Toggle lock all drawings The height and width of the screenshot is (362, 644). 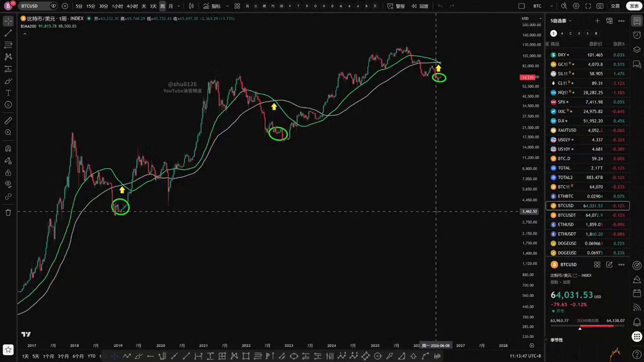[8, 173]
